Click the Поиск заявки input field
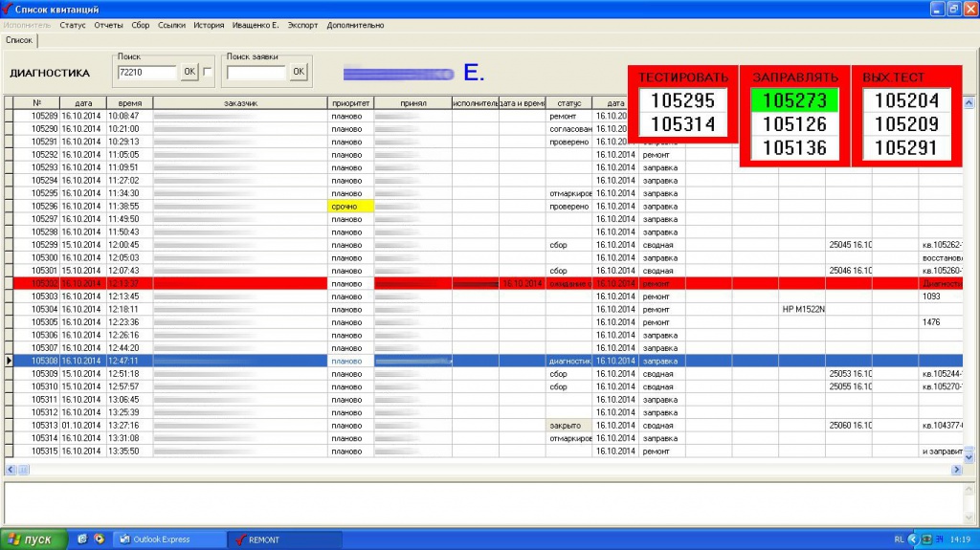This screenshot has height=550, width=980. 256,72
